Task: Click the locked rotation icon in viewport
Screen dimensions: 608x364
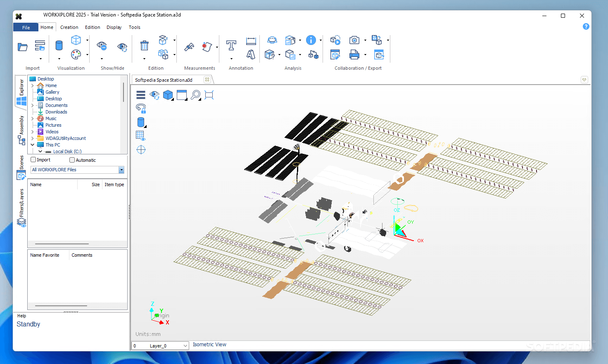Action: [141, 109]
